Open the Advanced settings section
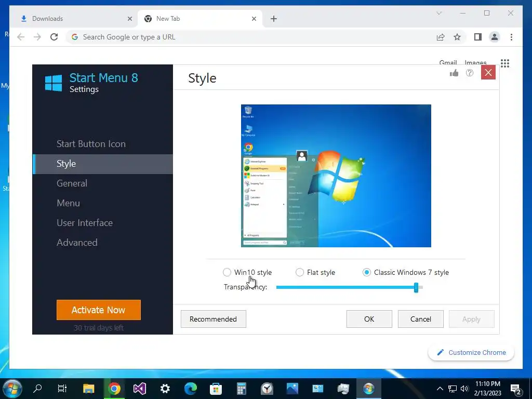This screenshot has height=399, width=532. pos(77,242)
